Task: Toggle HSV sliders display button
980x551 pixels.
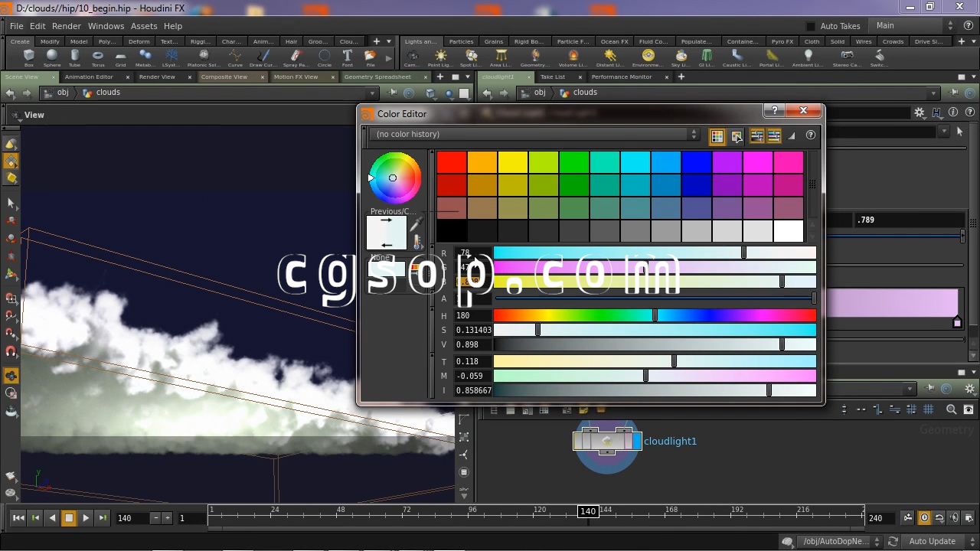Action: pyautogui.click(x=774, y=135)
